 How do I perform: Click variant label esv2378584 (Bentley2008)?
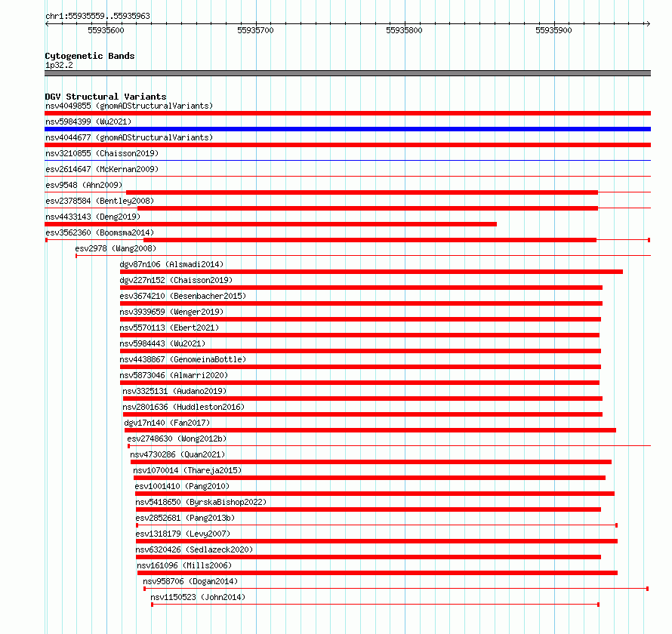point(100,201)
